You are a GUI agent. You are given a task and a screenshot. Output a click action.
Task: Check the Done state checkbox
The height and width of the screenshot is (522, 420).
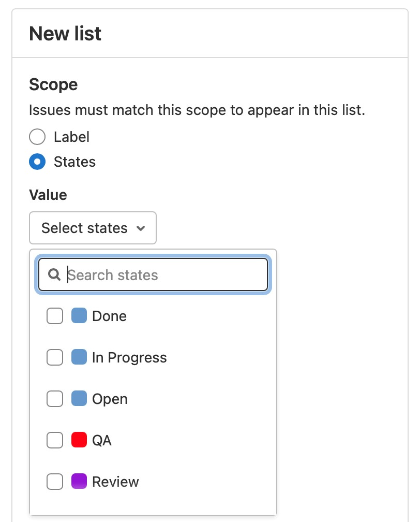(x=55, y=316)
